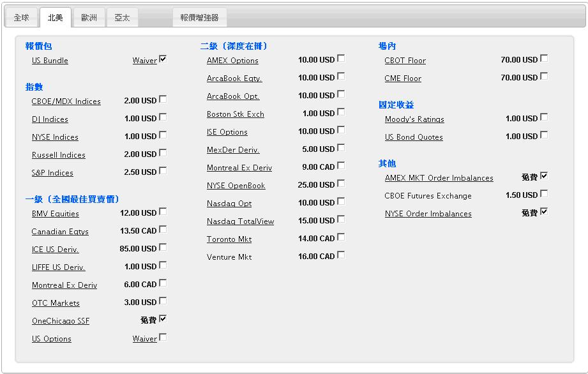Open the Canadian Eqtys link
The image size is (588, 374).
click(60, 232)
